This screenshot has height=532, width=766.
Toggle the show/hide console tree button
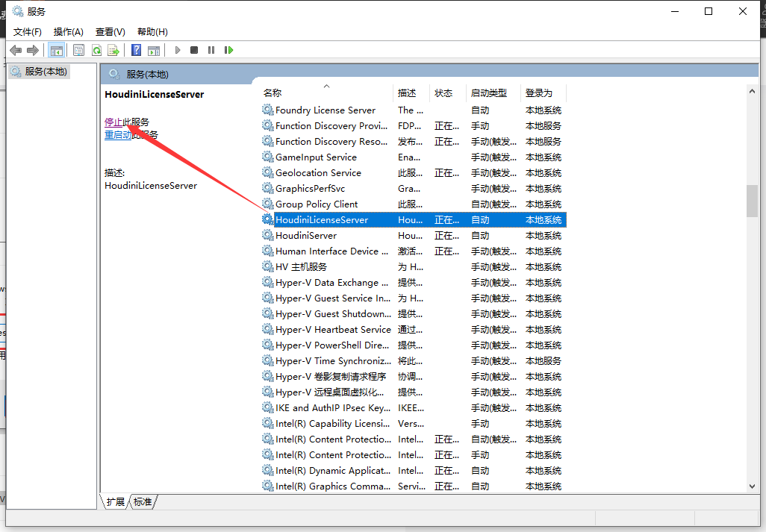(56, 50)
